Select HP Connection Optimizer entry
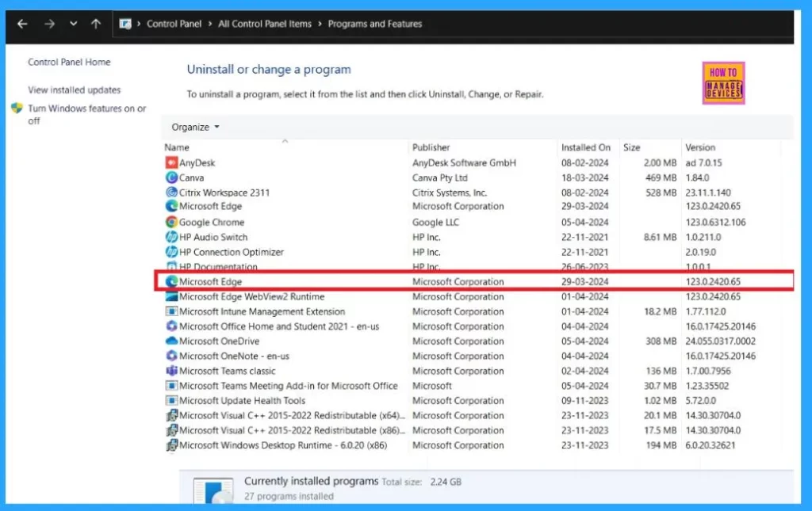 click(232, 252)
